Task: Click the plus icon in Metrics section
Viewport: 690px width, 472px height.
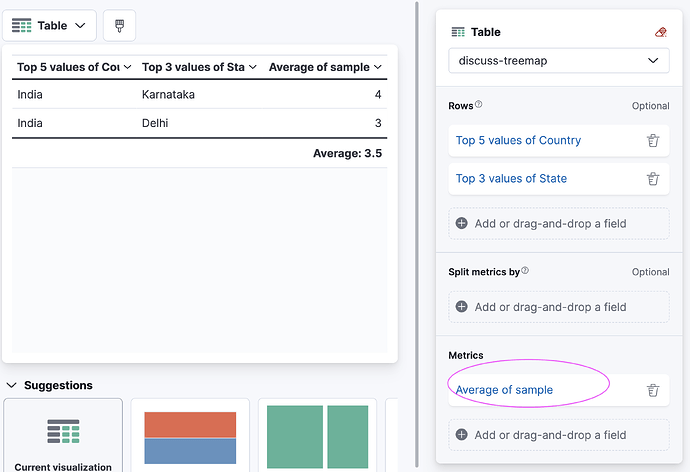Action: click(x=461, y=435)
